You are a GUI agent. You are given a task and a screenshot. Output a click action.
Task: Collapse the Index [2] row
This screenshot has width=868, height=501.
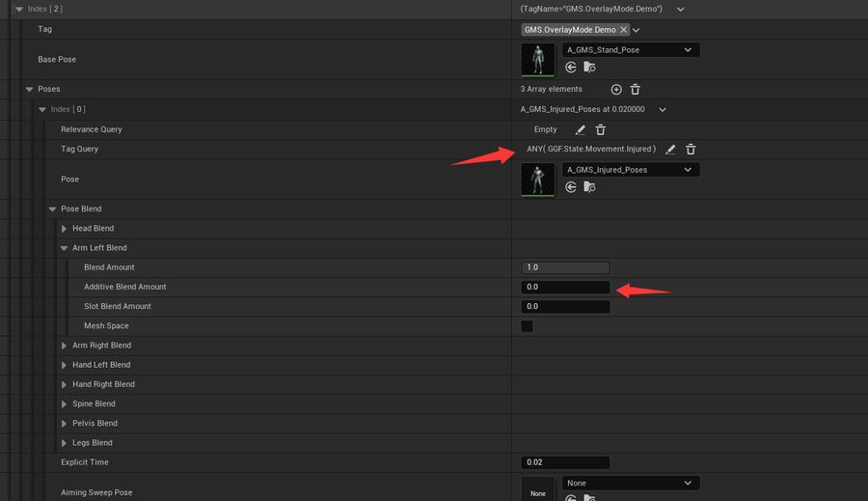[19, 9]
